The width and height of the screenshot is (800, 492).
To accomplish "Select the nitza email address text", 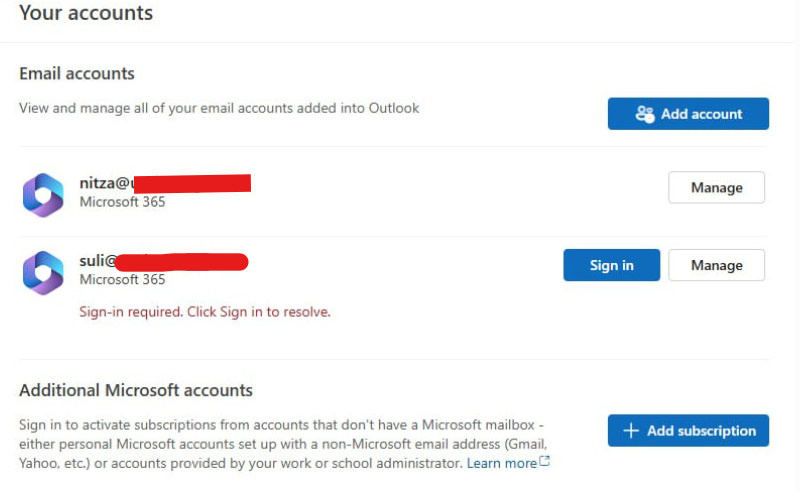I will tap(165, 183).
